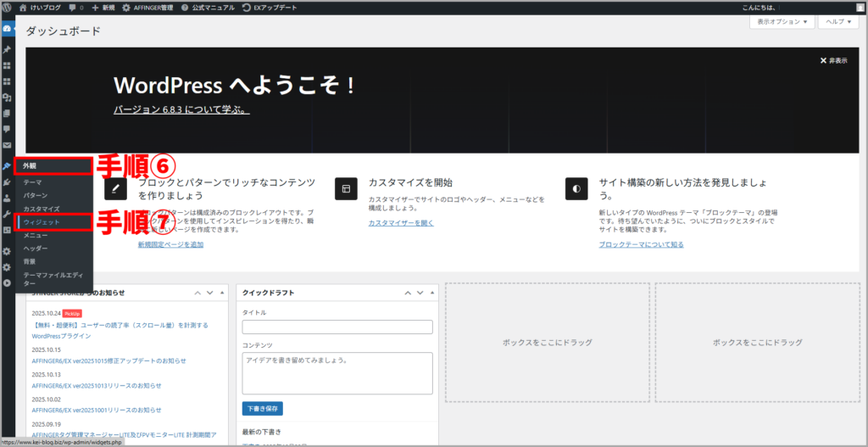Collapse menu with bottom sidebar arrow icon
Viewport: 868px width, 447px height.
(7, 282)
